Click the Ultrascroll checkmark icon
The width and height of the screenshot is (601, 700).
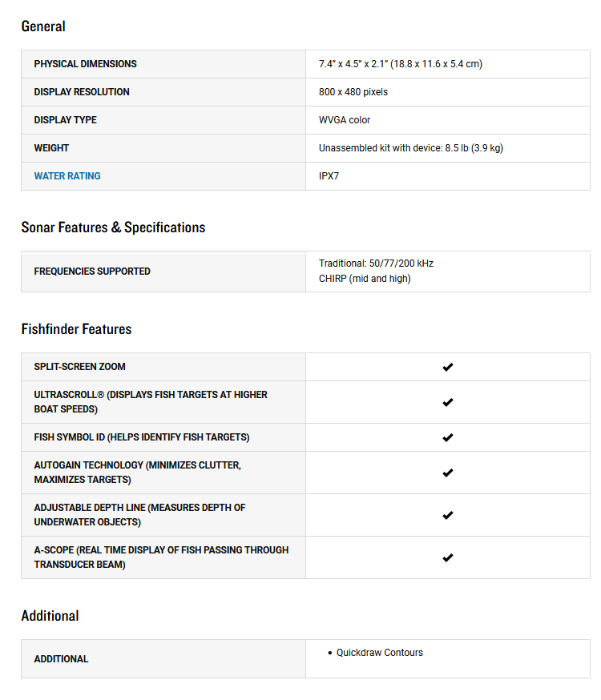pos(448,402)
